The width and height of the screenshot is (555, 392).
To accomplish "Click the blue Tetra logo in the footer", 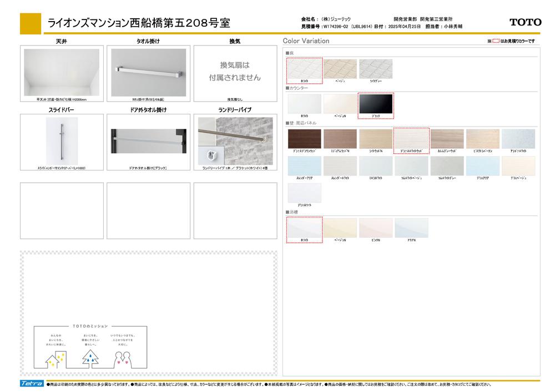I will coord(32,383).
